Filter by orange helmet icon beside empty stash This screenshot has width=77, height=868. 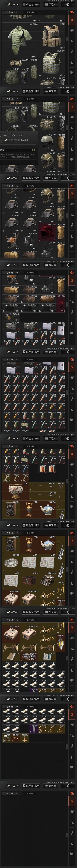72,793
